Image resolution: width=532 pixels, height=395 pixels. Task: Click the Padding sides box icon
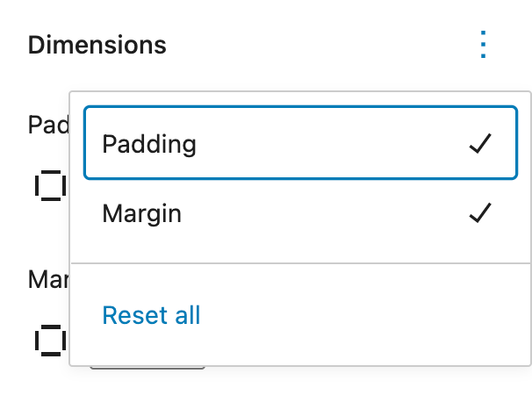pos(50,185)
